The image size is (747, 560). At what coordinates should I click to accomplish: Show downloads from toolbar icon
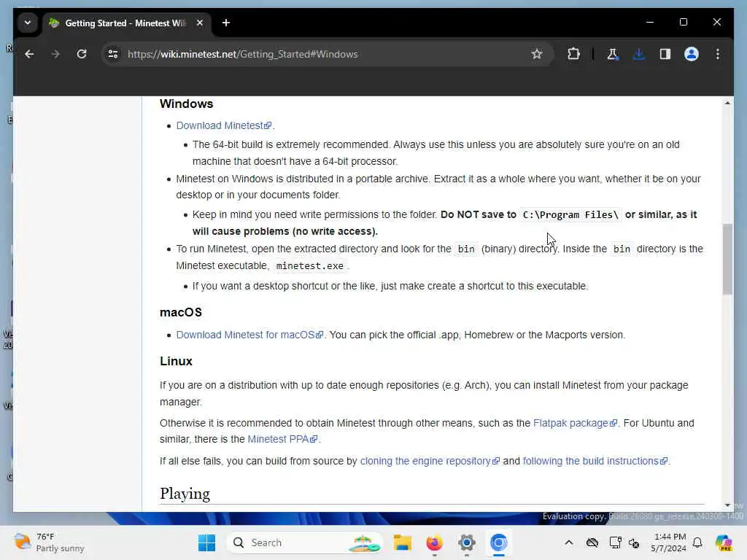pyautogui.click(x=639, y=54)
